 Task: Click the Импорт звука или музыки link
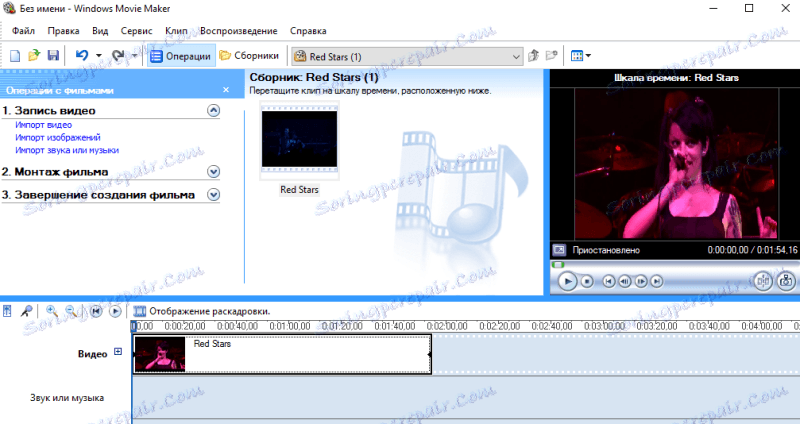(67, 151)
